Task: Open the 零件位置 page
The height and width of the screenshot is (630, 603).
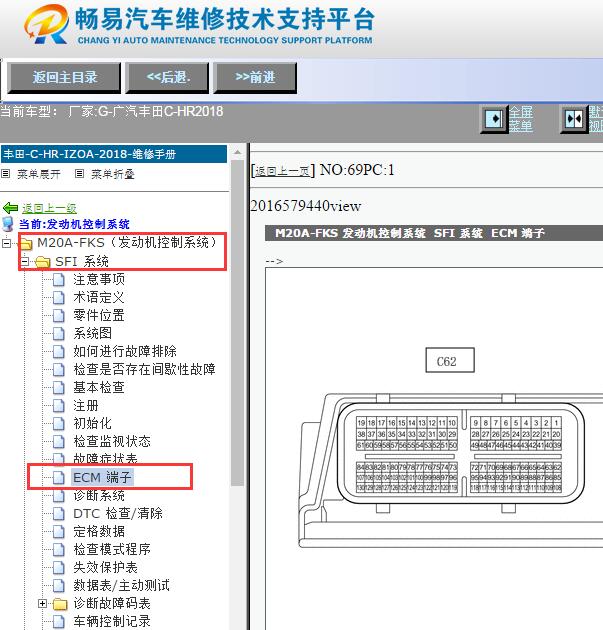Action: pos(99,315)
